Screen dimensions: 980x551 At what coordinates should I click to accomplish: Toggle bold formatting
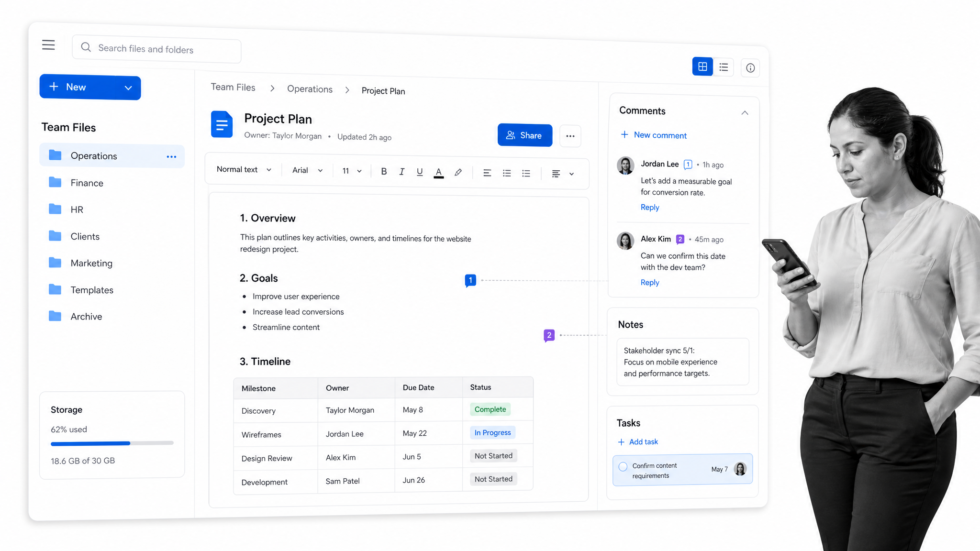click(x=384, y=171)
